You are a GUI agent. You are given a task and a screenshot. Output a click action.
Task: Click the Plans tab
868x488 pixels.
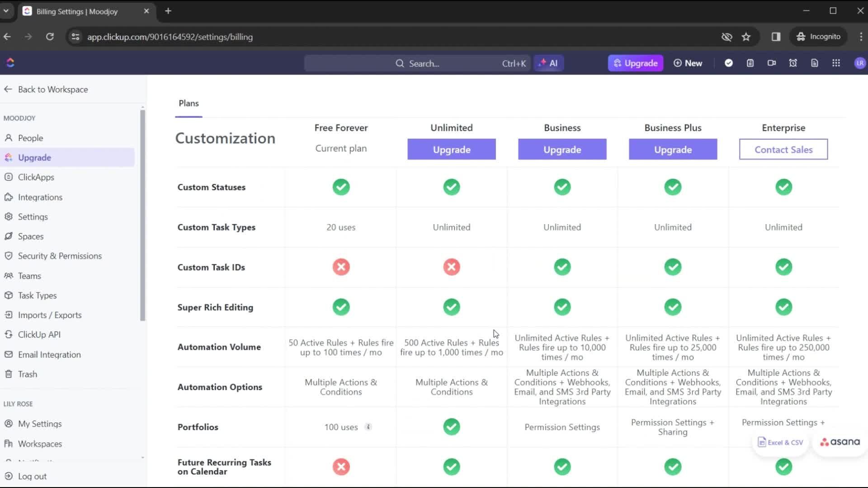pos(189,103)
